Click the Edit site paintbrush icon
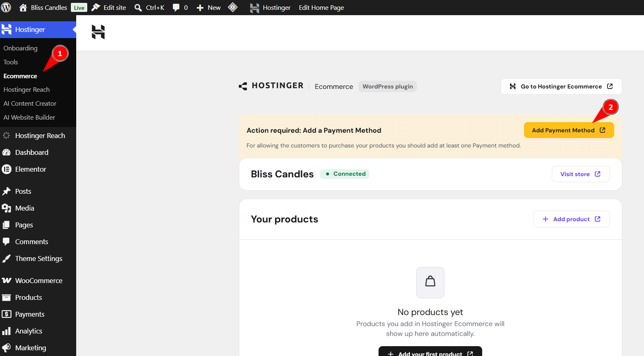 click(96, 7)
